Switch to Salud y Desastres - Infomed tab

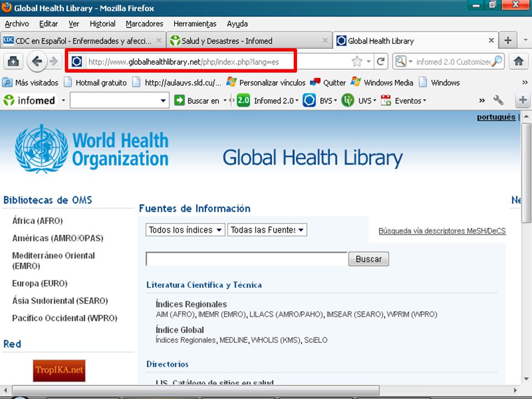[x=249, y=40]
